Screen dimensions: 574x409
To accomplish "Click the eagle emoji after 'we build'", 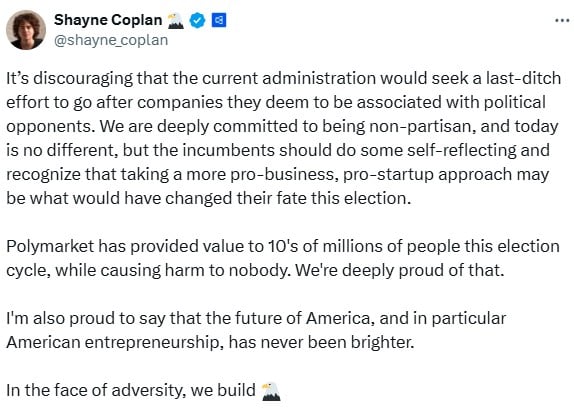I will [x=271, y=391].
